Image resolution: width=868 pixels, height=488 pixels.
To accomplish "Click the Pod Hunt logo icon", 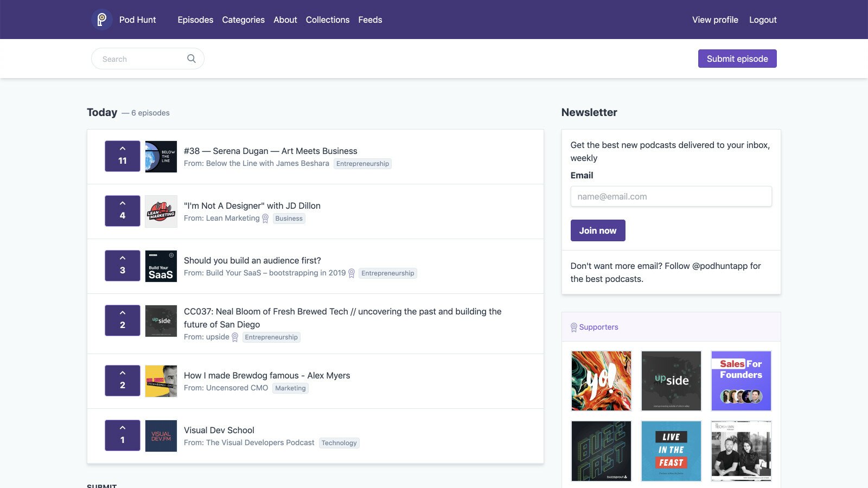I will (101, 20).
